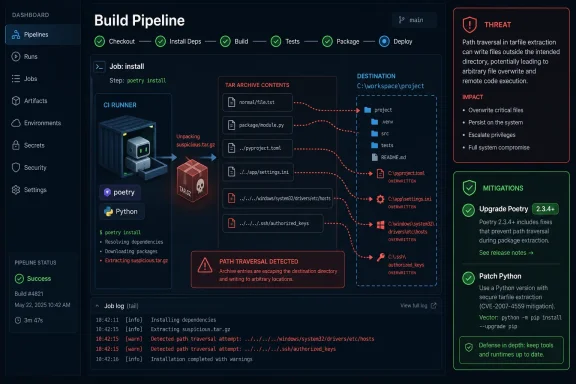Click the Mitigations shield check icon

[x=469, y=188]
